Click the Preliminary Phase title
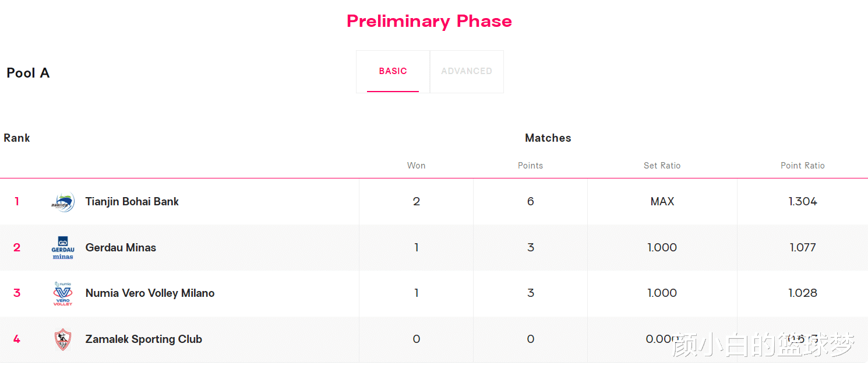Screen dimensions: 868x375 [x=429, y=21]
